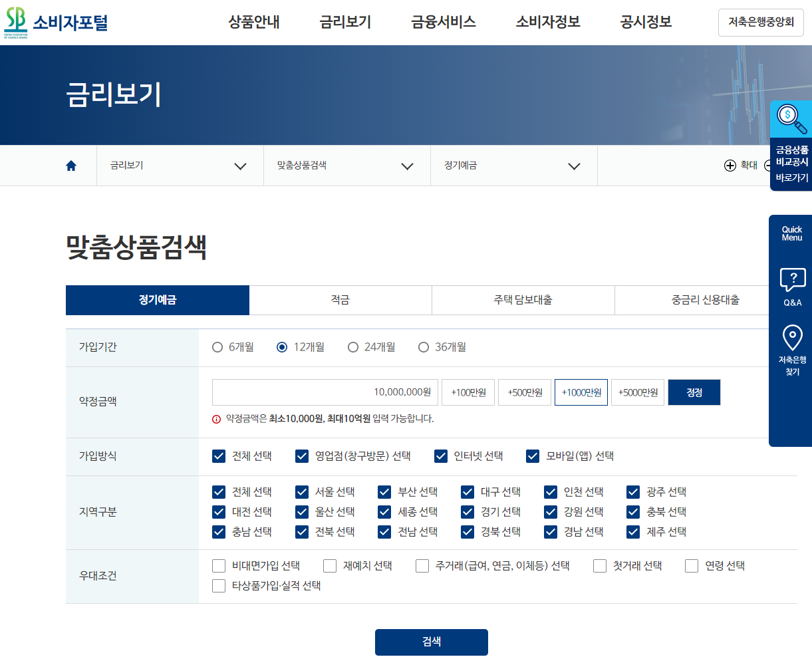Viewport: 812px width, 657px height.
Task: Enable 재예치 선택 checkbox
Action: coord(330,566)
